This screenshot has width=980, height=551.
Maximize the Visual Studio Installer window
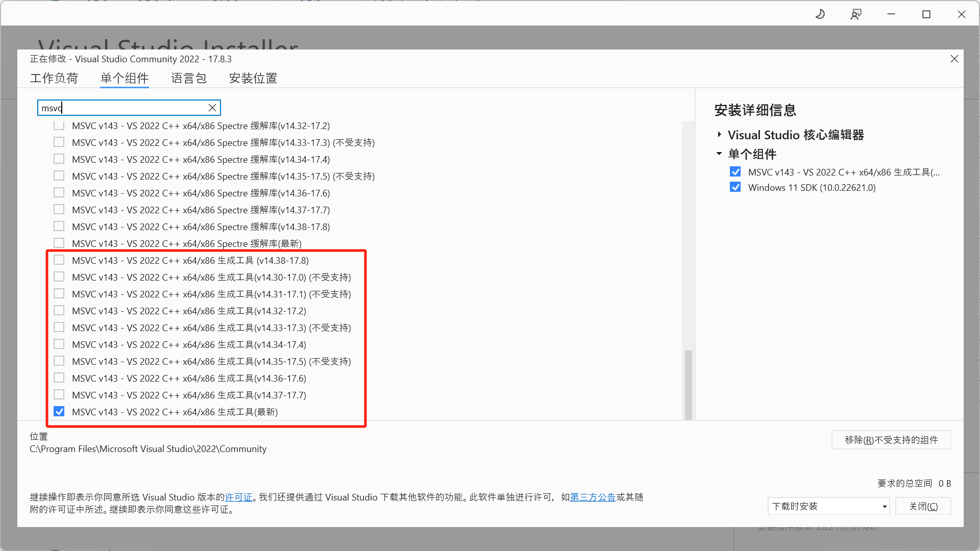pyautogui.click(x=926, y=14)
